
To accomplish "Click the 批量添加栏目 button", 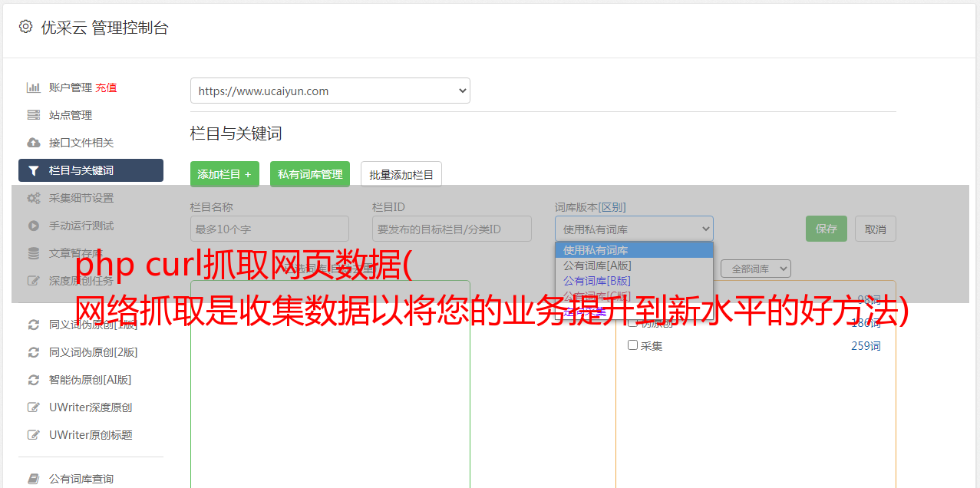I will pyautogui.click(x=401, y=174).
